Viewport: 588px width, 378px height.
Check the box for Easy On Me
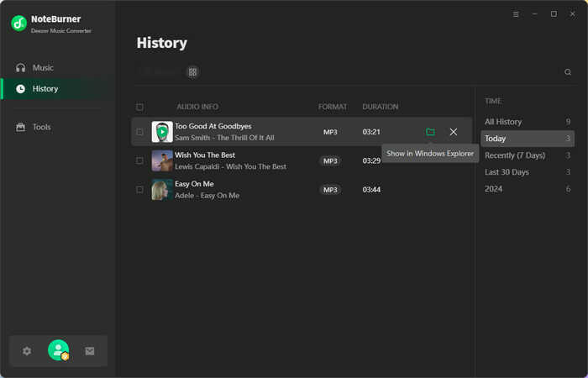pyautogui.click(x=139, y=189)
